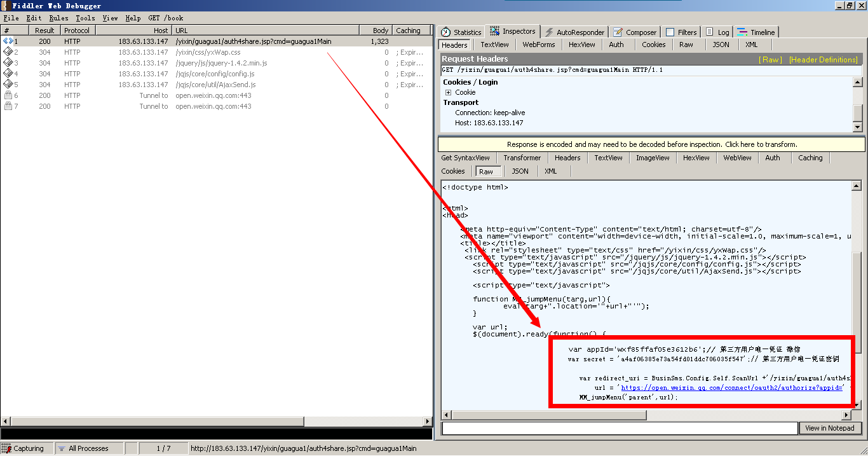Open response WebView tab

737,158
